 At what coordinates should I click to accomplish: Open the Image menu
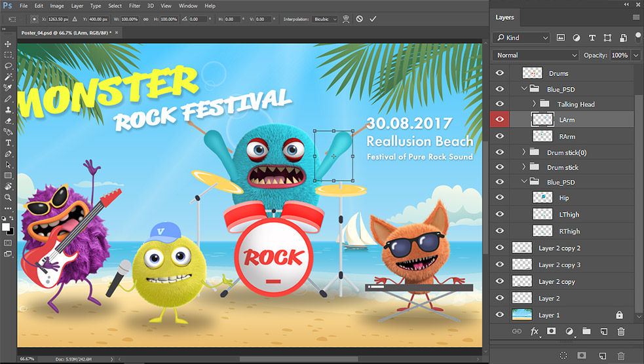(57, 6)
